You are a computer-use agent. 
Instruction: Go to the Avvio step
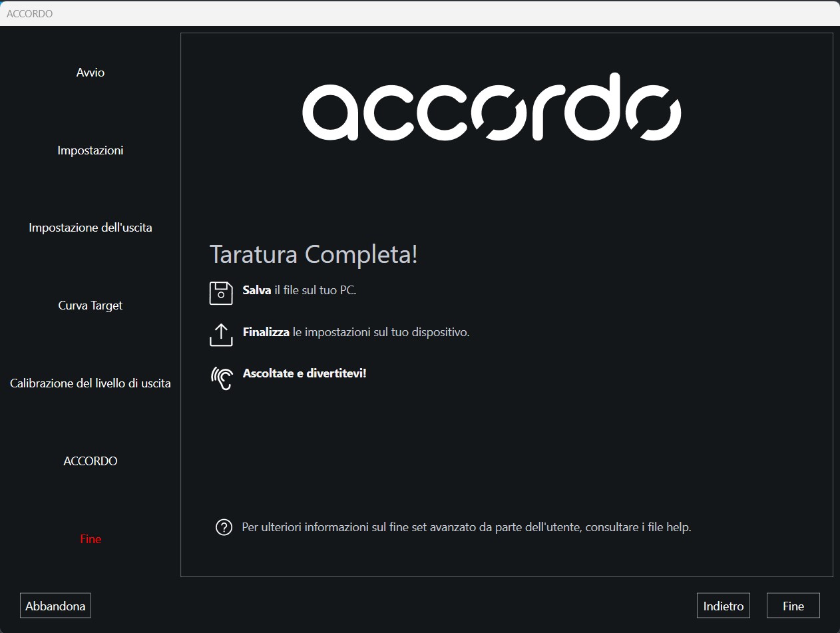point(91,73)
